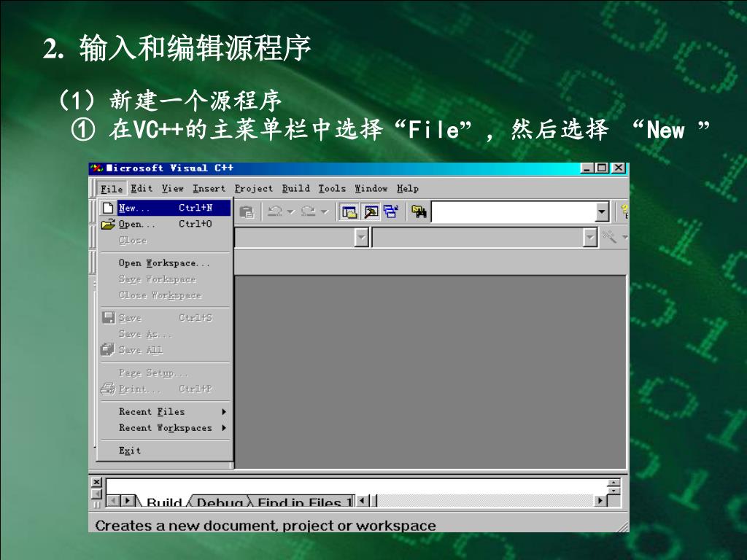This screenshot has width=747, height=560.
Task: Switch to the Build output tab
Action: point(163,502)
